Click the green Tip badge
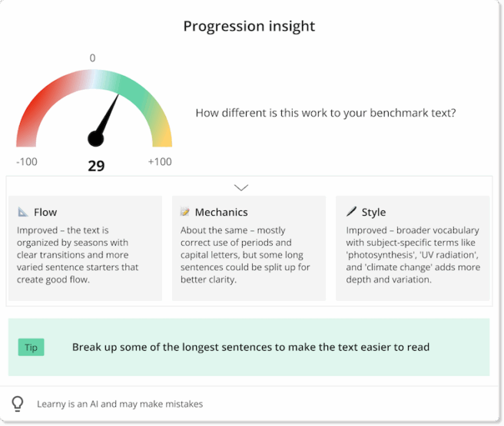Viewport: 504px width, 426px height. pyautogui.click(x=31, y=348)
